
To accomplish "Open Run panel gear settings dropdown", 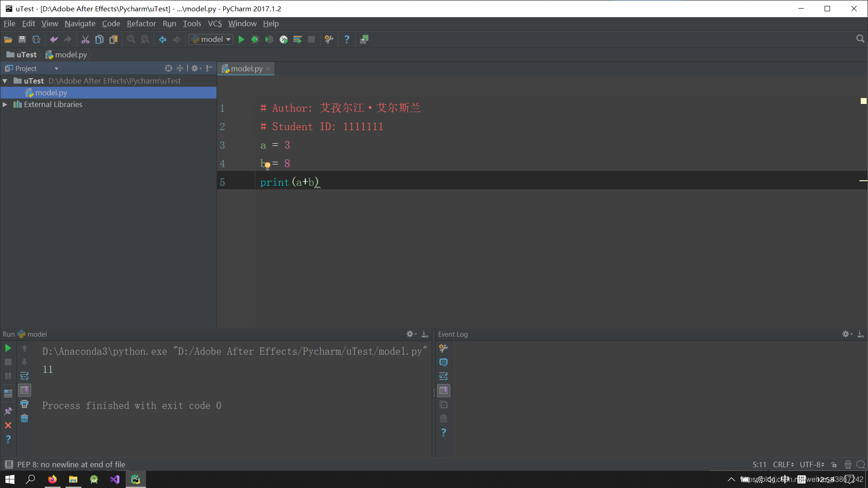I will (411, 334).
